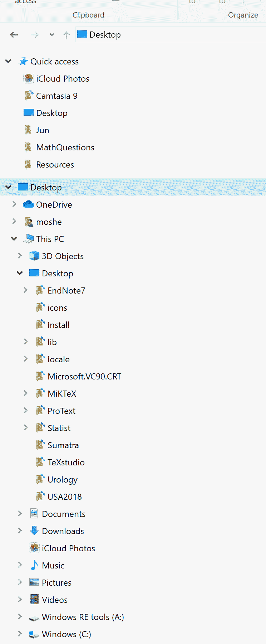This screenshot has width=266, height=644.
Task: Select the lib folder name
Action: [52, 342]
